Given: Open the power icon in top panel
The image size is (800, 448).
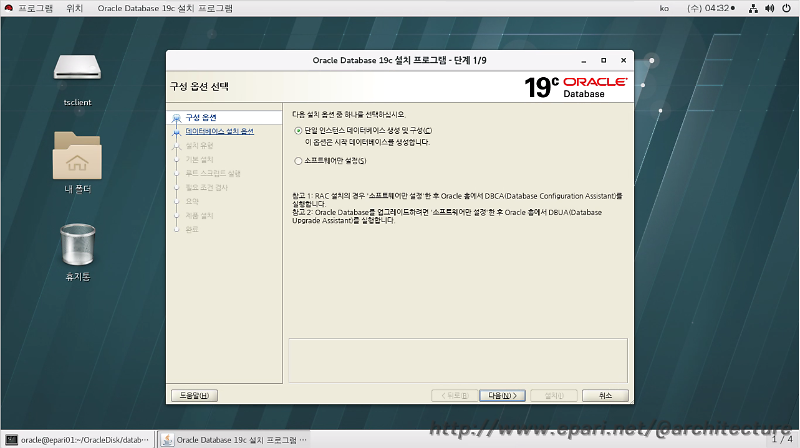Looking at the screenshot, I should pyautogui.click(x=787, y=8).
